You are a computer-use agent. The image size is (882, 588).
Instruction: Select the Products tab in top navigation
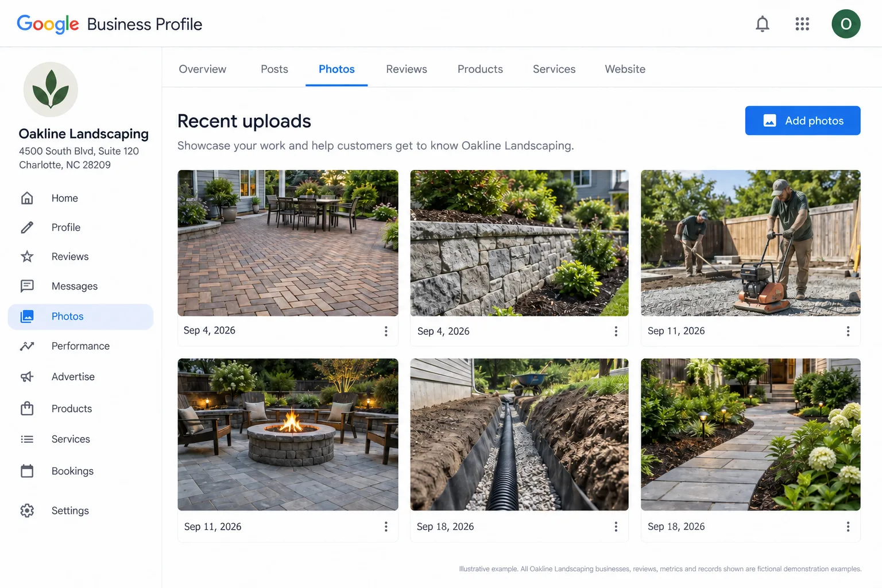click(480, 69)
